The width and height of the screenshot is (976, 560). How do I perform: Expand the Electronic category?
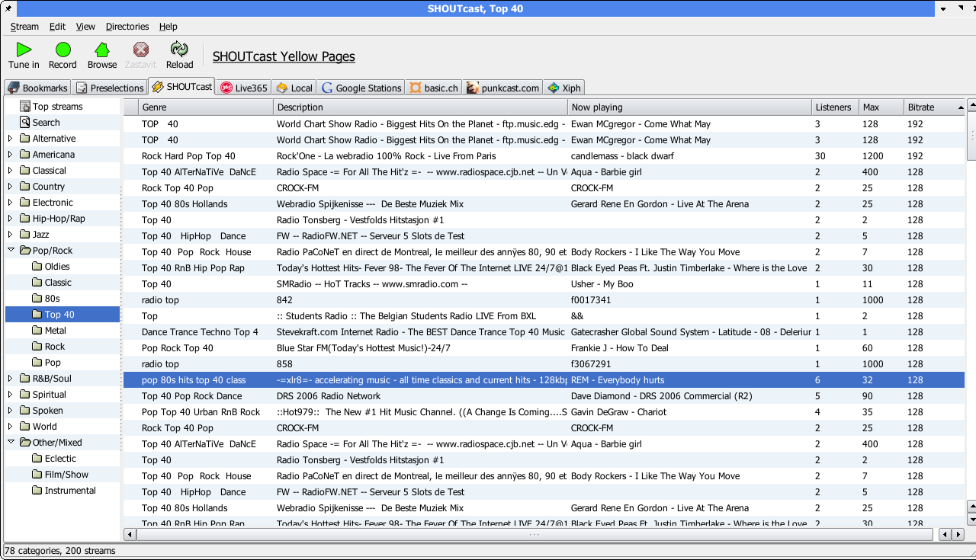tap(11, 203)
